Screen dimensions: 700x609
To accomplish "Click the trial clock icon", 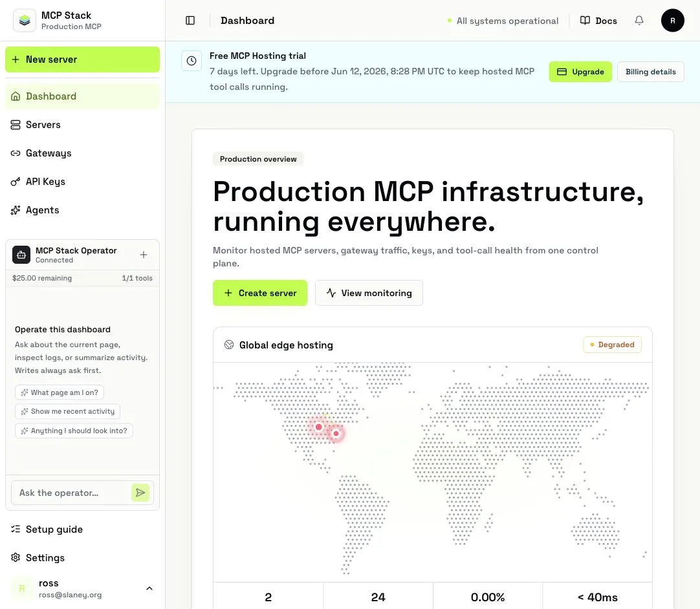I will point(191,61).
